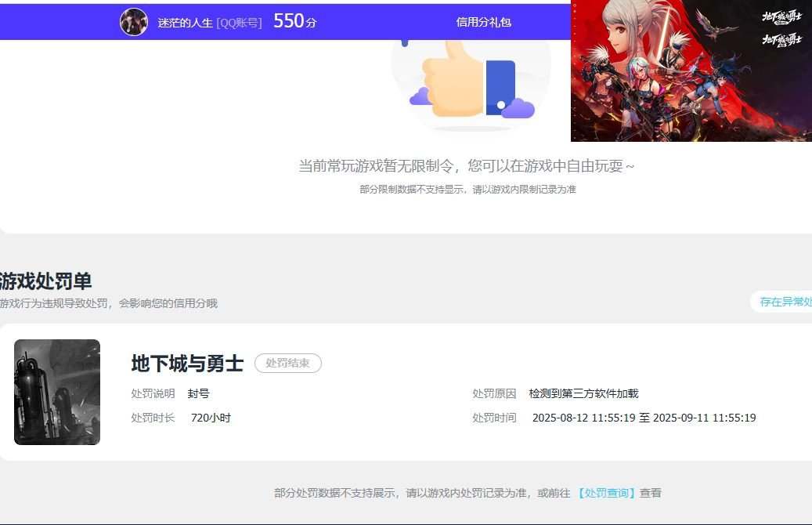Image resolution: width=812 pixels, height=525 pixels.
Task: Click the username 迷茫的人生
Action: [x=185, y=23]
